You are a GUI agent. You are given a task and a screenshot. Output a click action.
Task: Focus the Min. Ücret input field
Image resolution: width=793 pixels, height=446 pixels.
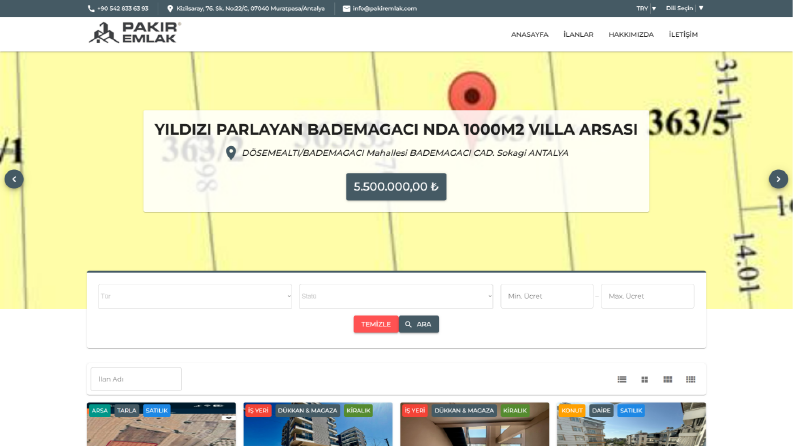[x=547, y=296]
